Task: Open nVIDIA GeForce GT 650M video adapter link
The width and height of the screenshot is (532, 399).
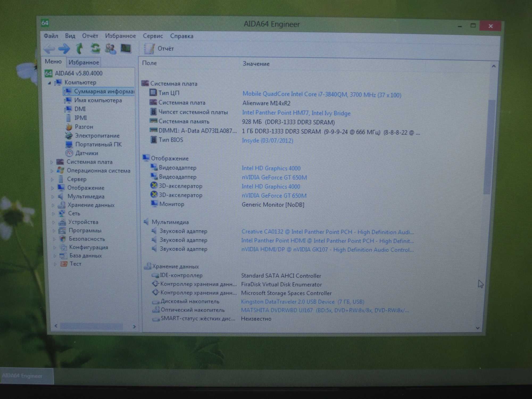Action: (x=274, y=177)
